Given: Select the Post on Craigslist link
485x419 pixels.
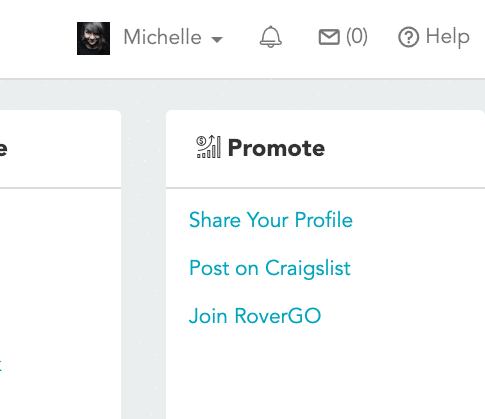Looking at the screenshot, I should point(270,268).
